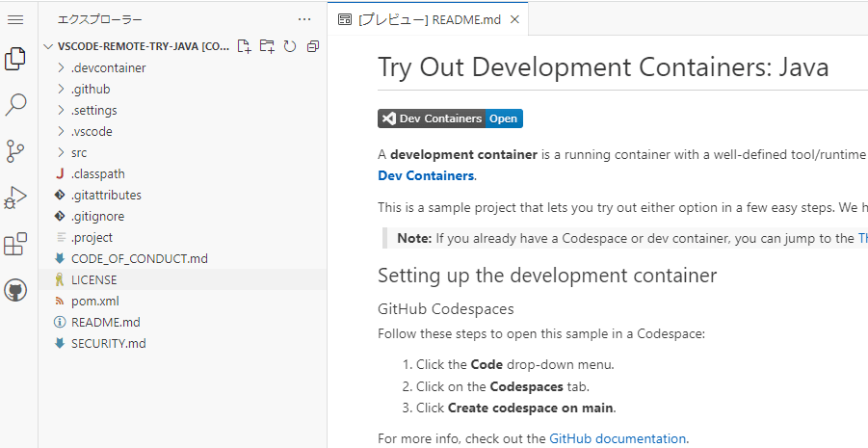Viewport: 868px width, 448px height.
Task: Open the SECURITY.md file
Action: tap(182, 343)
